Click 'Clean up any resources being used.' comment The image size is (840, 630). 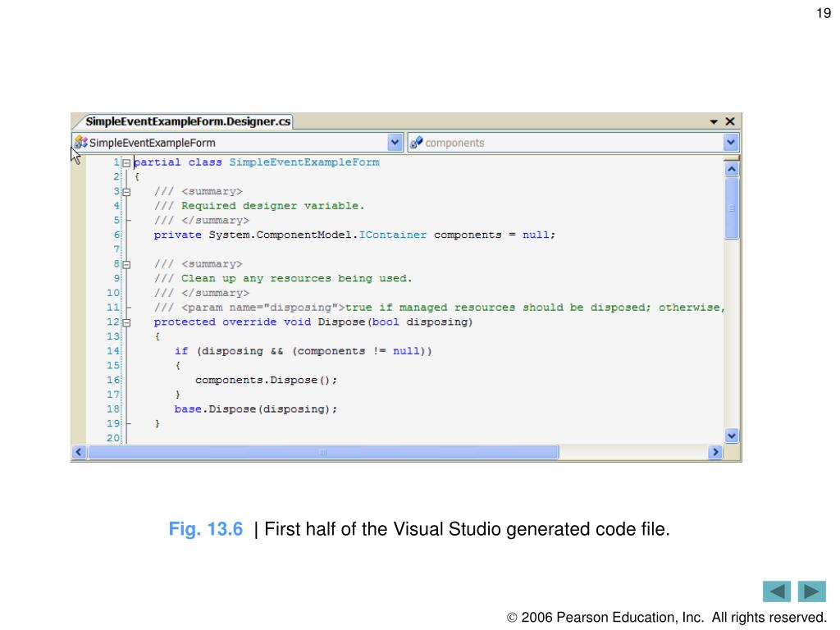[297, 279]
